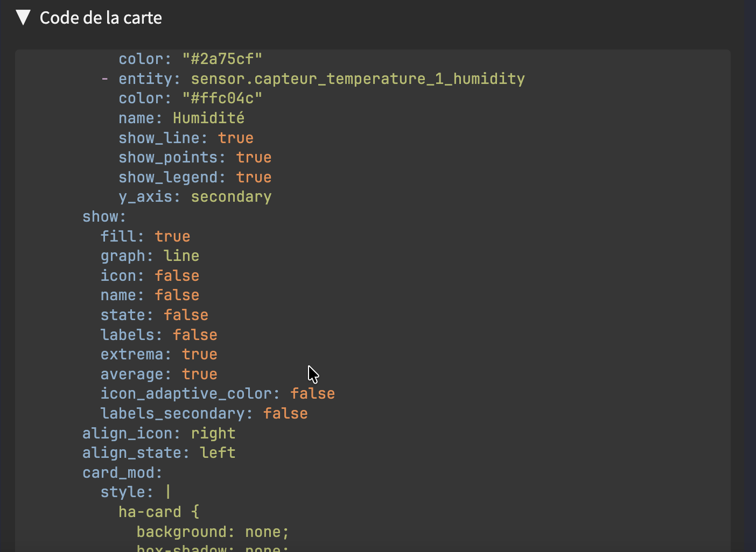Click the fill: true line

pyautogui.click(x=145, y=236)
